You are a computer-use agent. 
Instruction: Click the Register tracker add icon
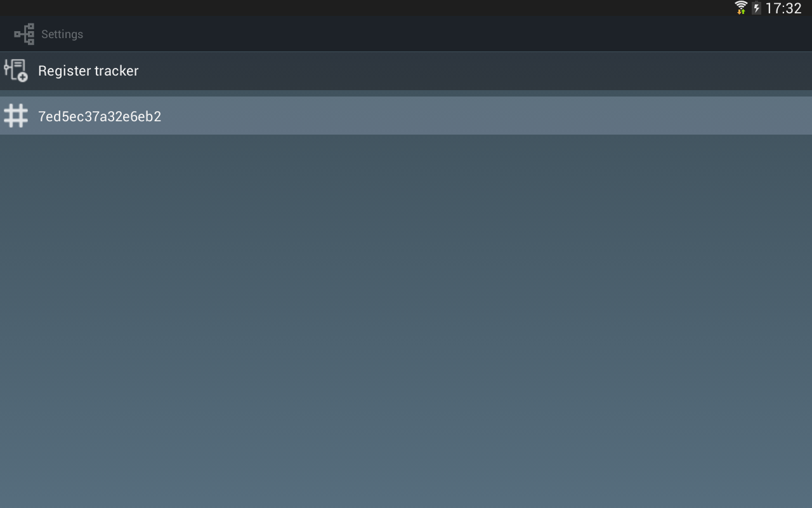(16, 70)
